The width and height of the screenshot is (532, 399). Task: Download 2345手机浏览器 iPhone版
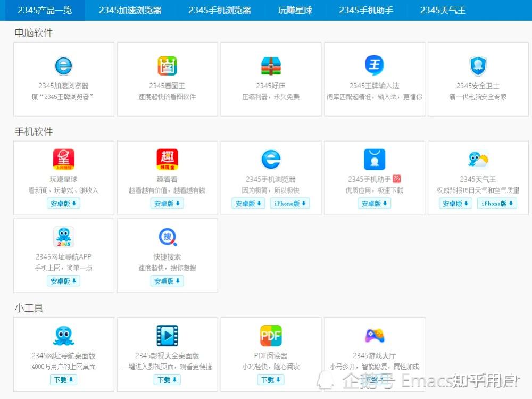tap(290, 203)
